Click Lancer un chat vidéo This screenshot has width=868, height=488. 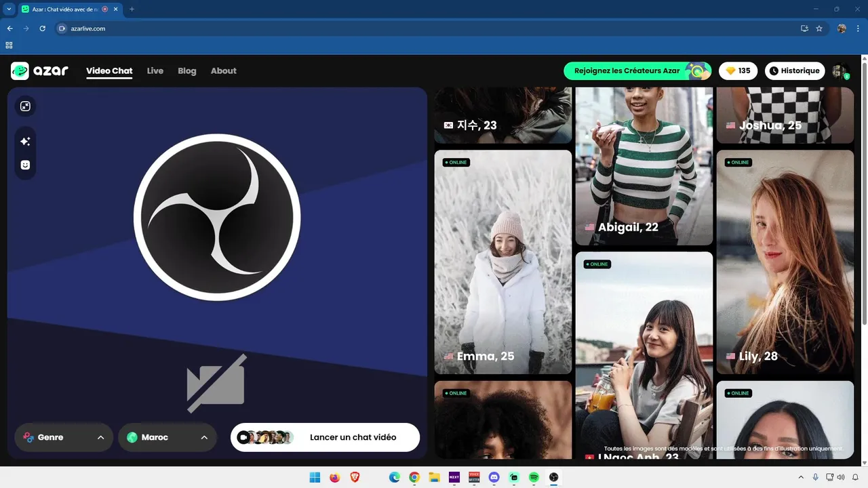pyautogui.click(x=325, y=437)
